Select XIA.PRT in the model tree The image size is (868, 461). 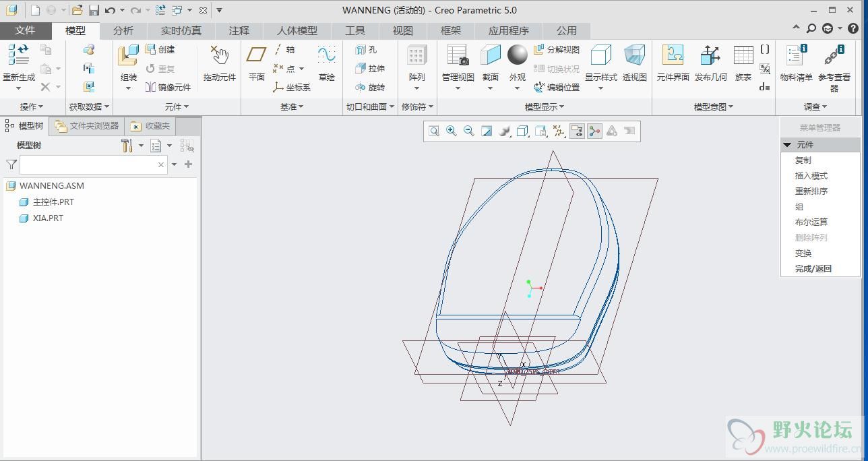point(42,218)
